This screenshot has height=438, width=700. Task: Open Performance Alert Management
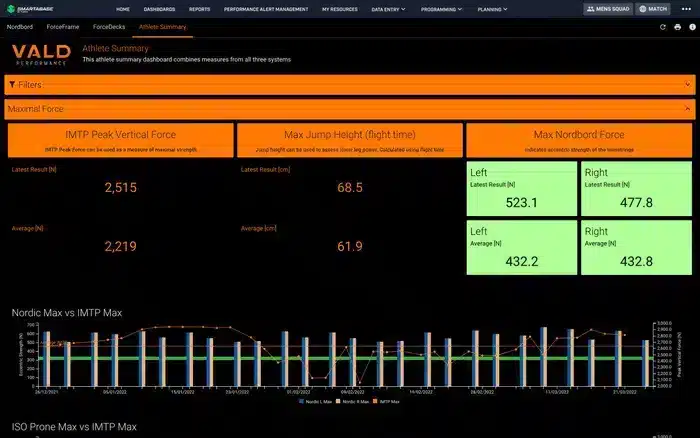pyautogui.click(x=266, y=9)
